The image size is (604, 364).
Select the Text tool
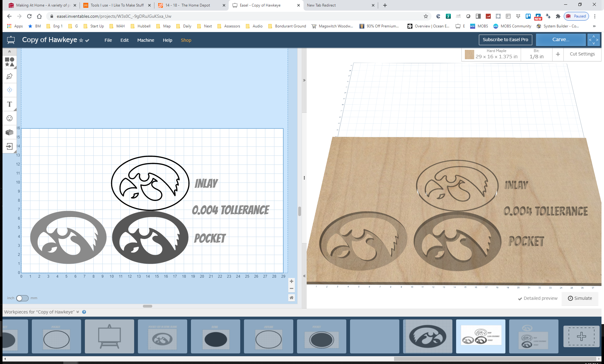pyautogui.click(x=9, y=104)
